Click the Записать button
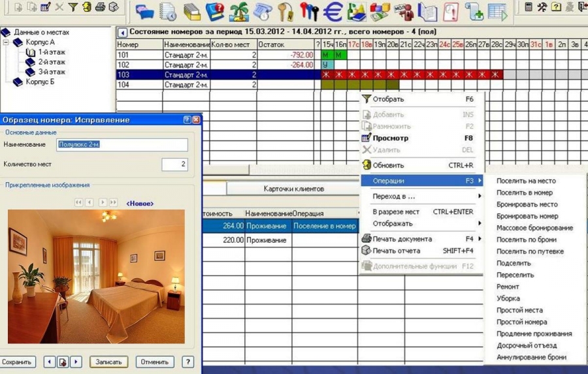This screenshot has height=374, width=588. pyautogui.click(x=108, y=362)
